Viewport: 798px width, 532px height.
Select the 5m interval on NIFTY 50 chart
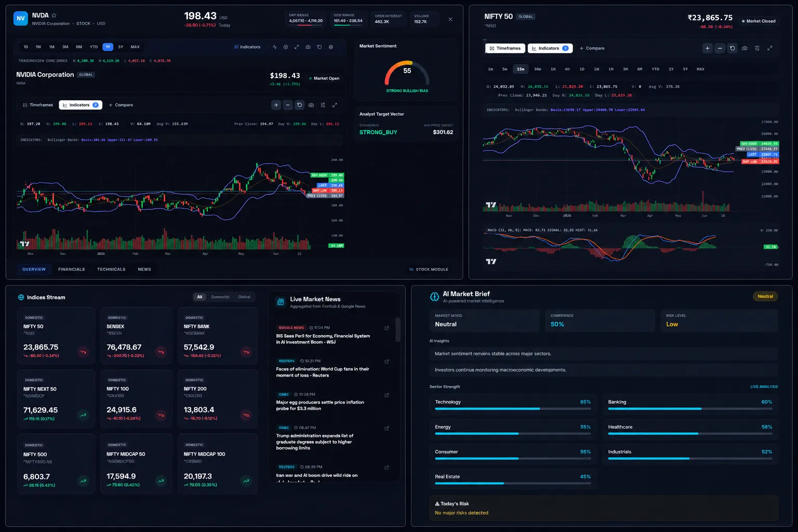click(504, 69)
